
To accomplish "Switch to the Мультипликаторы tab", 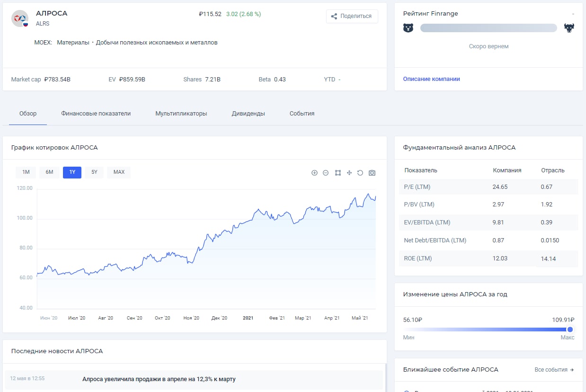I will [181, 114].
